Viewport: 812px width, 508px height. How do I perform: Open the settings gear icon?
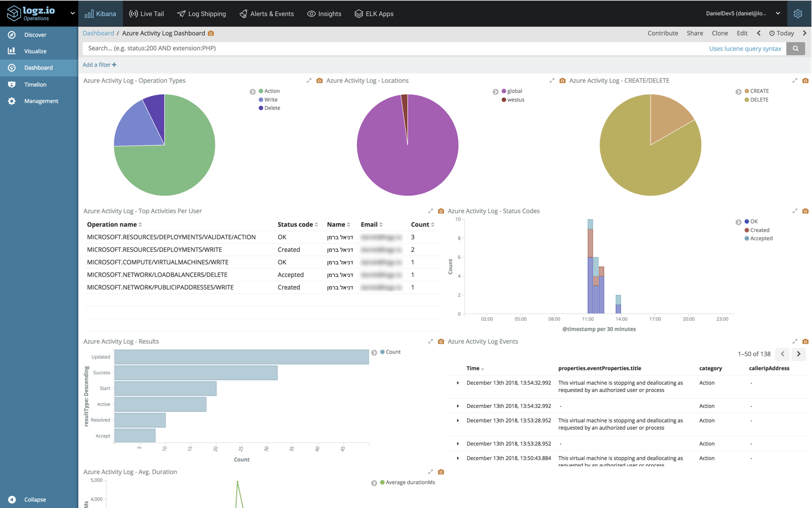click(x=798, y=14)
